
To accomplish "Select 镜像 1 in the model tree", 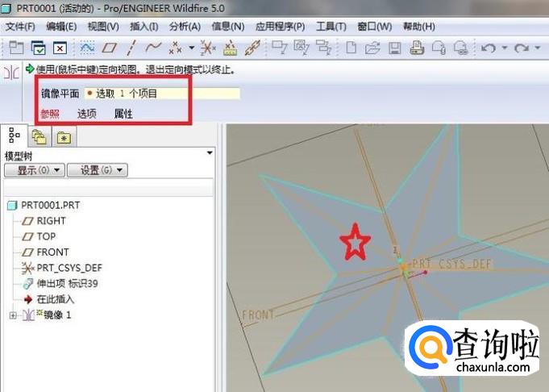I will click(47, 315).
